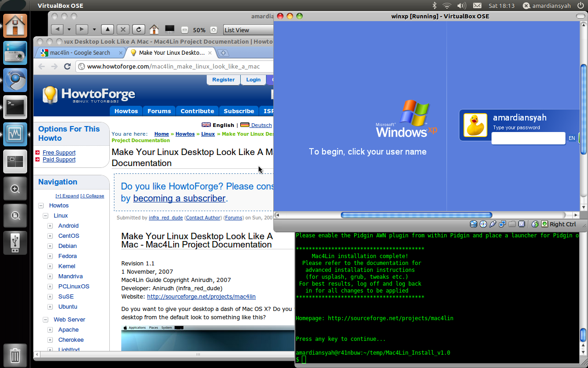Zoom in in the file manager
The height and width of the screenshot is (368, 588).
click(x=213, y=30)
